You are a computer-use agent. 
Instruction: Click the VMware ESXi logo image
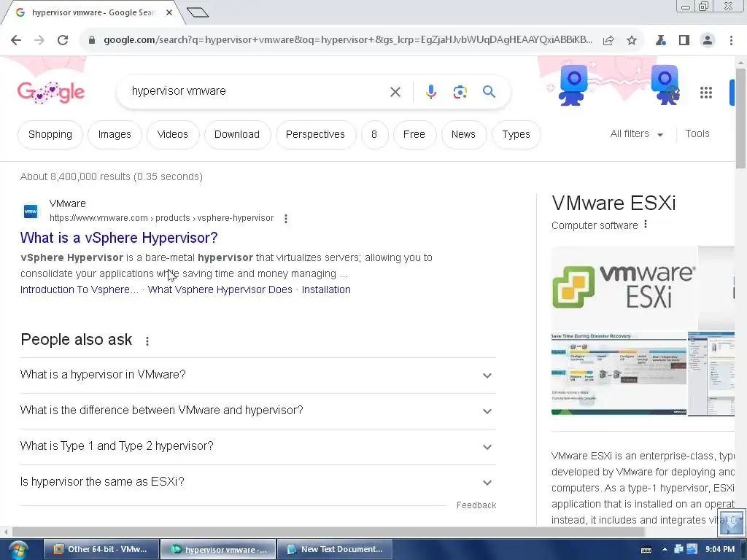(x=624, y=288)
